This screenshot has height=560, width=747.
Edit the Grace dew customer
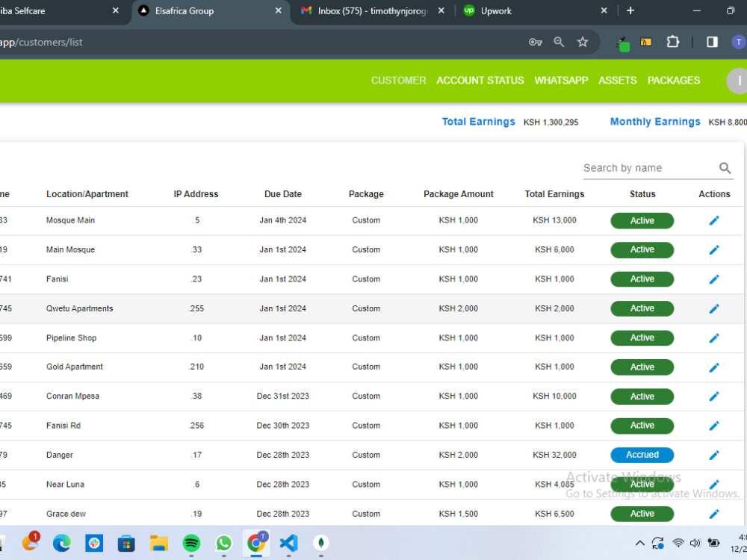coord(713,514)
